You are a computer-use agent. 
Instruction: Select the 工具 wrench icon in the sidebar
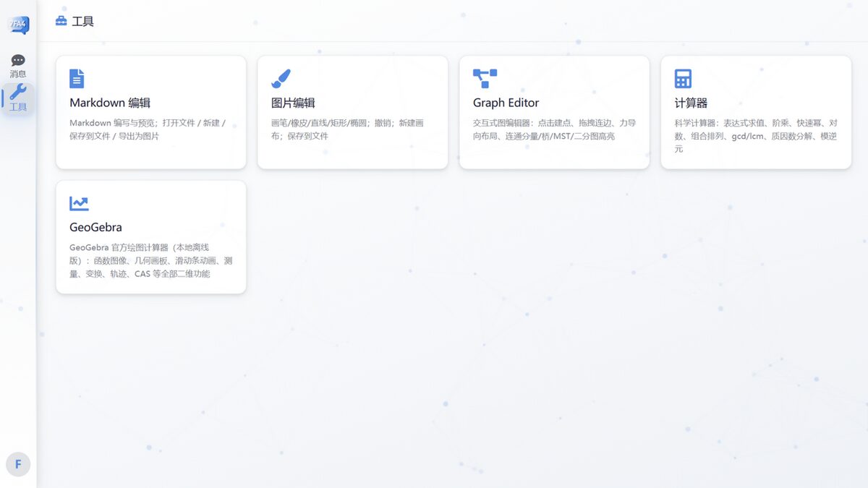(18, 92)
